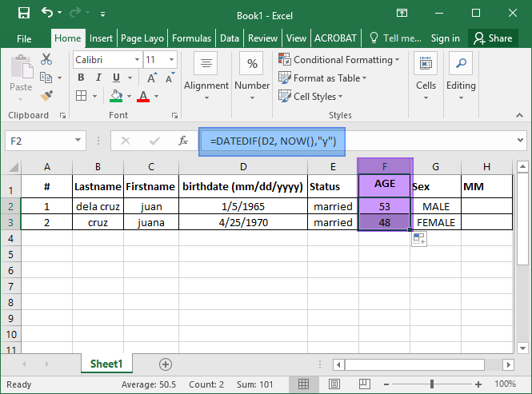Click the Share button
The width and height of the screenshot is (532, 394).
[493, 38]
